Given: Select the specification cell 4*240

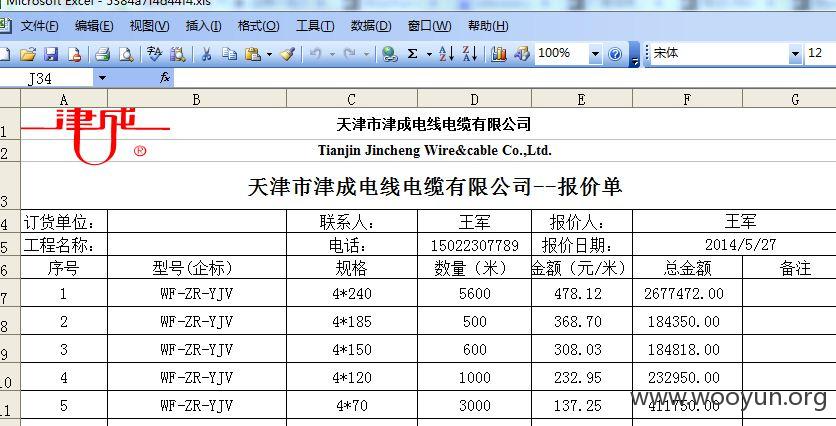Looking at the screenshot, I should pyautogui.click(x=352, y=293).
